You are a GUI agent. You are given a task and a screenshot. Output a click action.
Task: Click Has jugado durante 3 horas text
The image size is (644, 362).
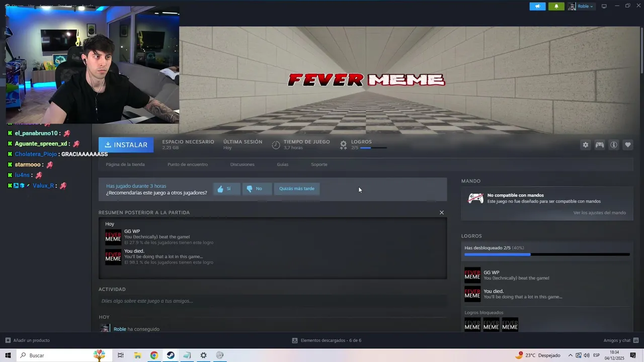pyautogui.click(x=136, y=186)
